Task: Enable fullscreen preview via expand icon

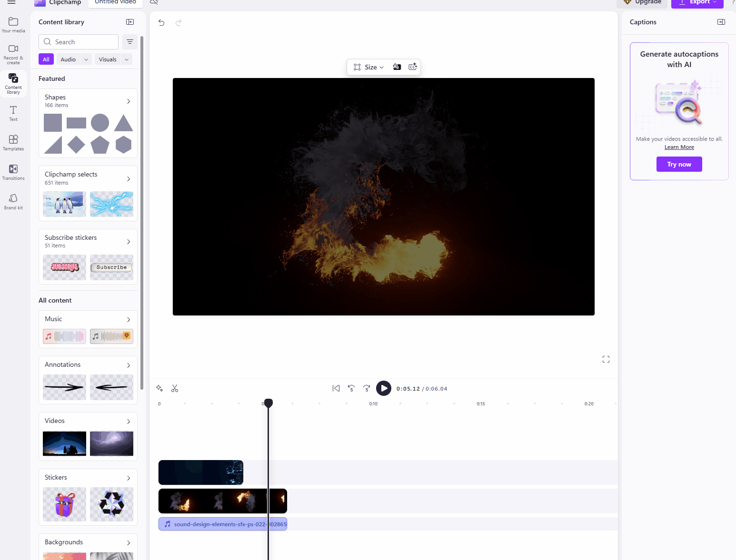Action: pyautogui.click(x=606, y=359)
